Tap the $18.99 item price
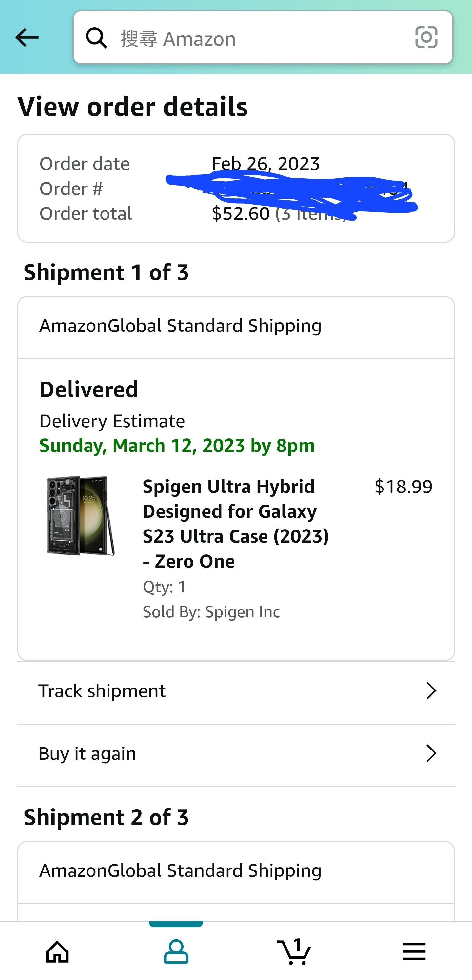Image resolution: width=472 pixels, height=980 pixels. [403, 487]
